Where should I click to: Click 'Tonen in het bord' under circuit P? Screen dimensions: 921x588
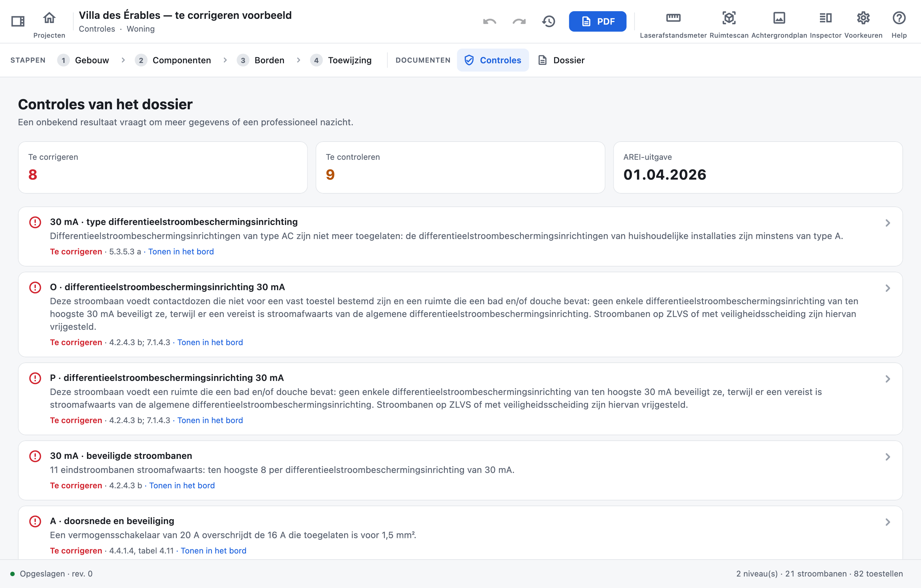210,420
